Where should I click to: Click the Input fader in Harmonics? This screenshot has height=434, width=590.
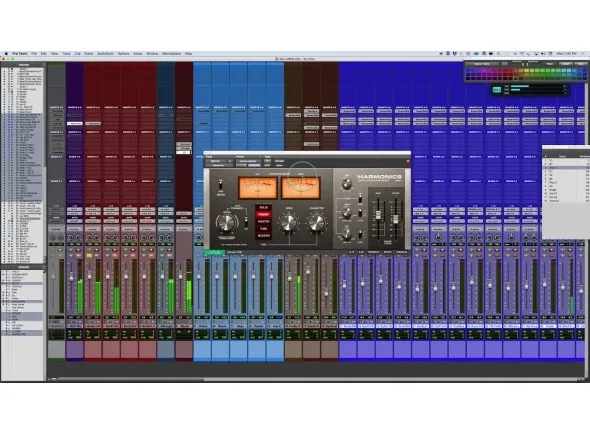click(378, 215)
